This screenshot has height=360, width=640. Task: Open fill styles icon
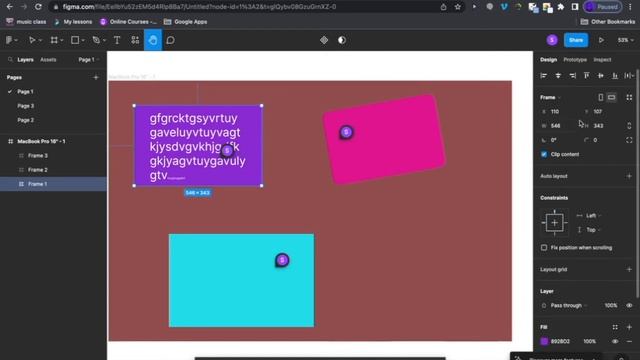click(x=615, y=327)
